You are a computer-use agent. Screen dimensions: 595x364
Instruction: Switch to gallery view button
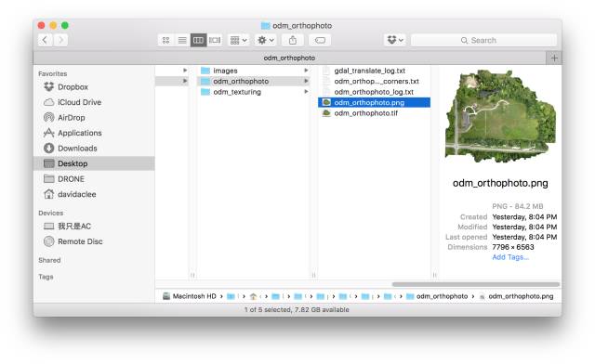[215, 40]
